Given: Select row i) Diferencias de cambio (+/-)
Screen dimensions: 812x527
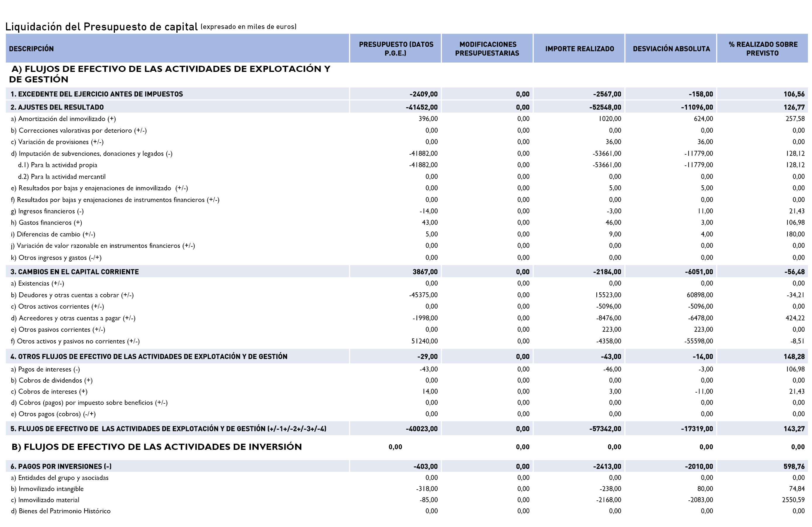Looking at the screenshot, I should pyautogui.click(x=407, y=234).
